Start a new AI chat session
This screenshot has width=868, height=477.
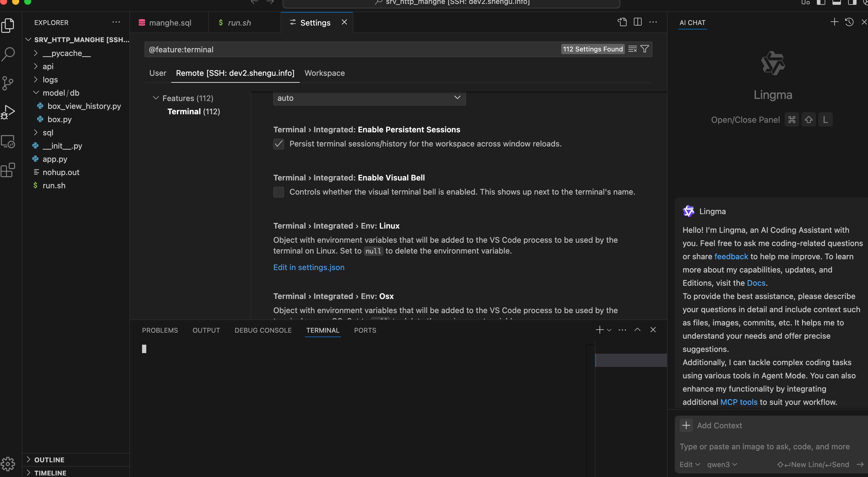(x=834, y=22)
